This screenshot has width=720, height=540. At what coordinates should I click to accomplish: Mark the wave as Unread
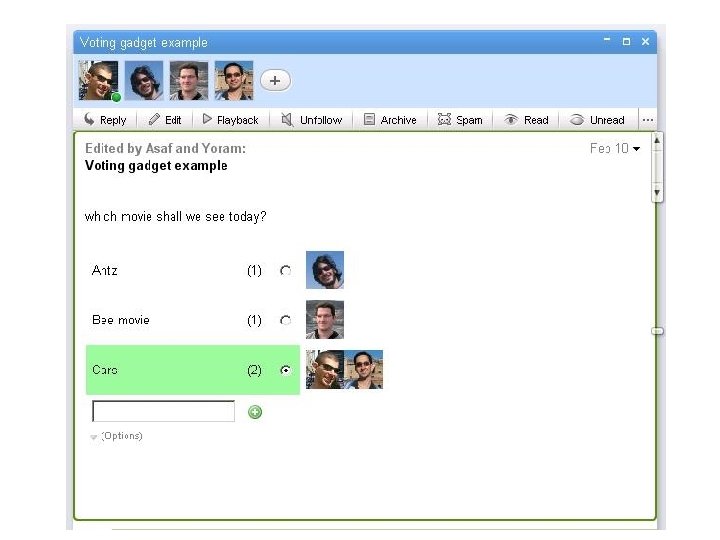[x=597, y=120]
